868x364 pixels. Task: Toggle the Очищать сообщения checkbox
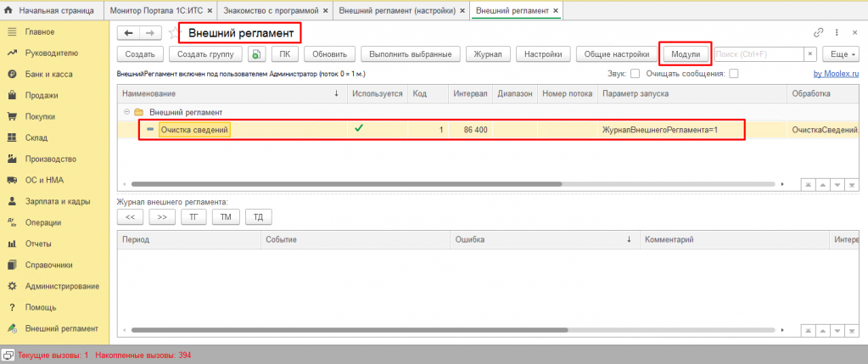(733, 73)
